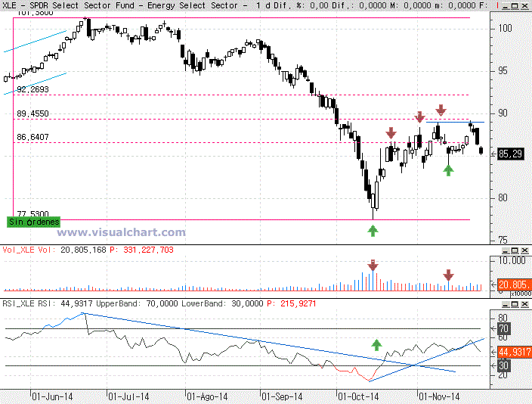The height and width of the screenshot is (404, 532).
Task: Close the XLE price chart pane
Action: click(x=524, y=6)
